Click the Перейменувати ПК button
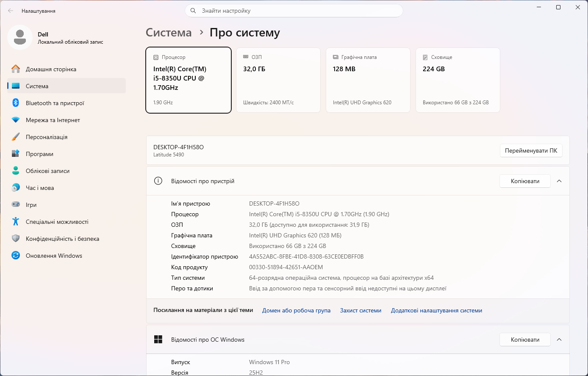Image resolution: width=588 pixels, height=376 pixels. [531, 150]
